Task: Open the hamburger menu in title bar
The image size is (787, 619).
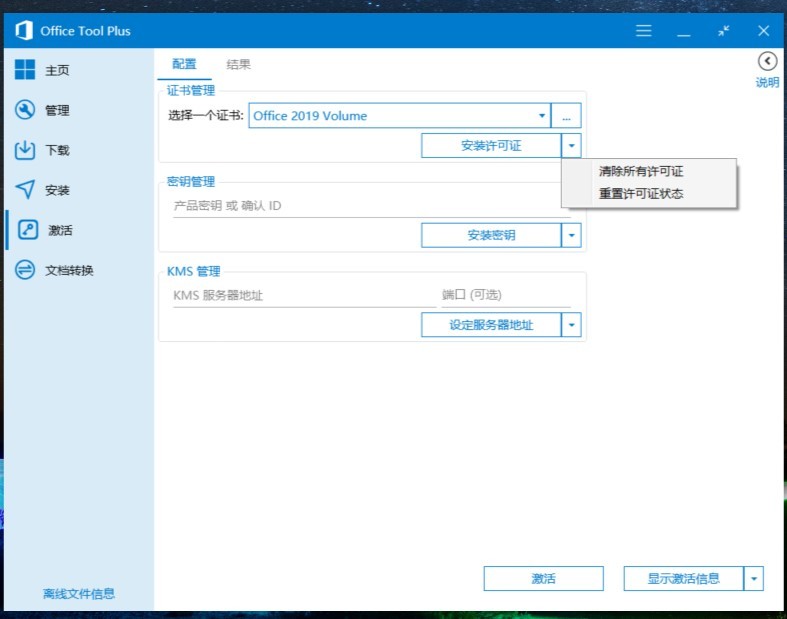Action: pos(644,31)
